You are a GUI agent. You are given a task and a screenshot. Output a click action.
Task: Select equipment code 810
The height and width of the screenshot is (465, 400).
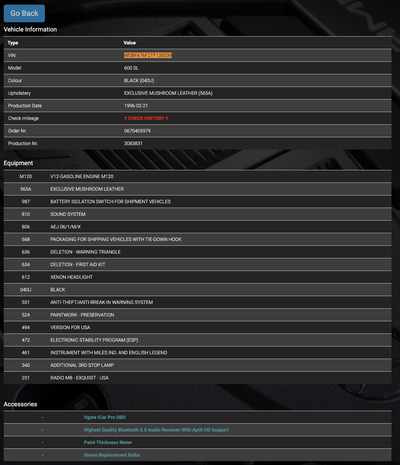26,214
